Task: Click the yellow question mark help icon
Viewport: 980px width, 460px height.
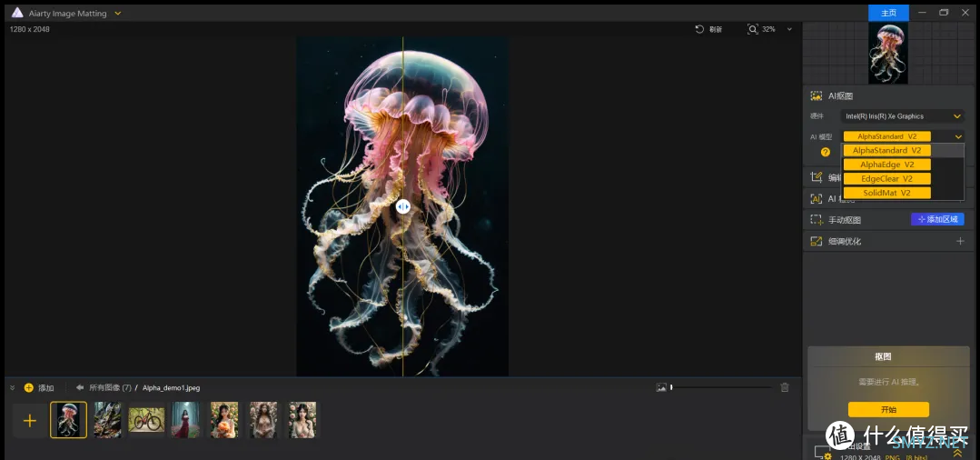Action: click(825, 152)
